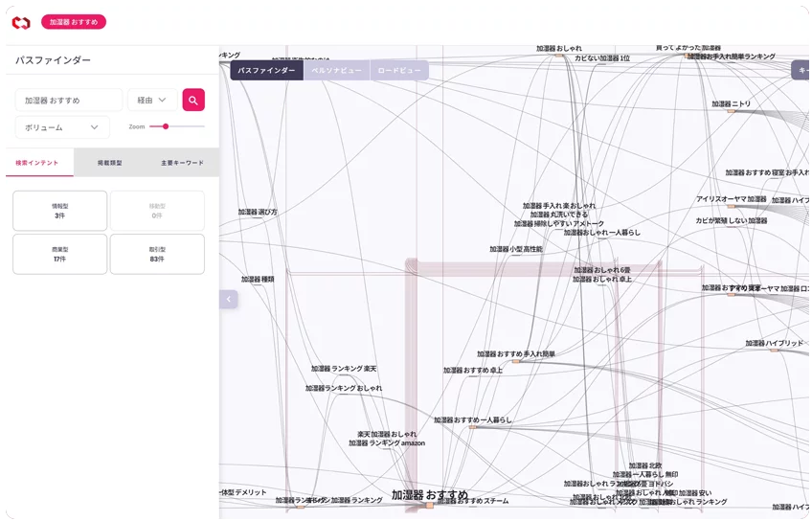Screen dimensions: 812x521
Task: Click the アイリスオーヤマ 加湿器 node
Action: [x=731, y=199]
